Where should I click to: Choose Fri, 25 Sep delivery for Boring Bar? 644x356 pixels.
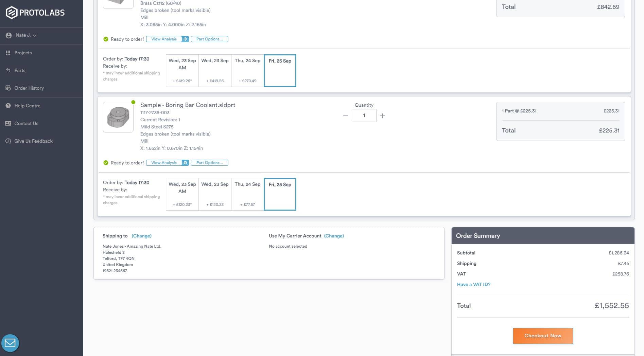[x=280, y=194]
